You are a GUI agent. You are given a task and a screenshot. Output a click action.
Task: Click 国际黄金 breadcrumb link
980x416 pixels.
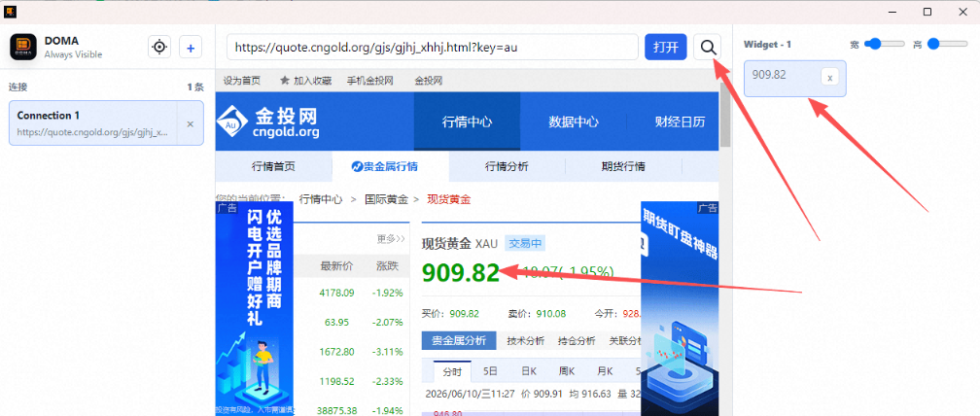(x=386, y=199)
